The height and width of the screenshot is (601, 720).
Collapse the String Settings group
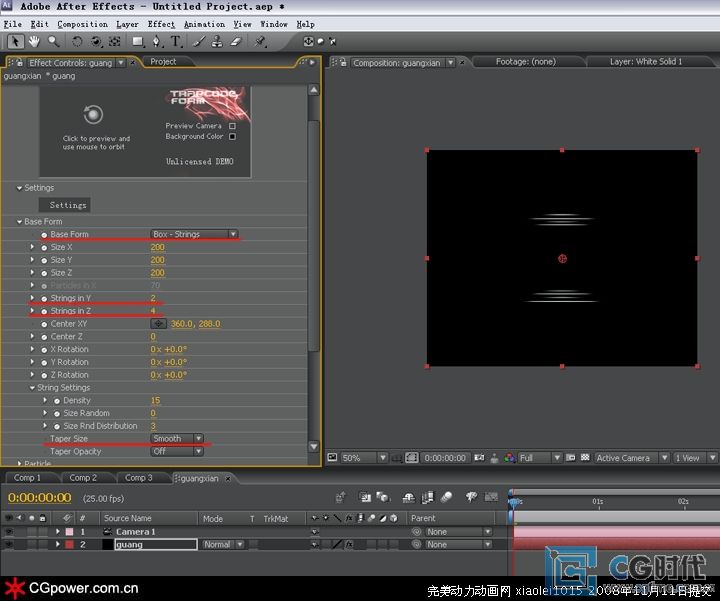tap(32, 388)
